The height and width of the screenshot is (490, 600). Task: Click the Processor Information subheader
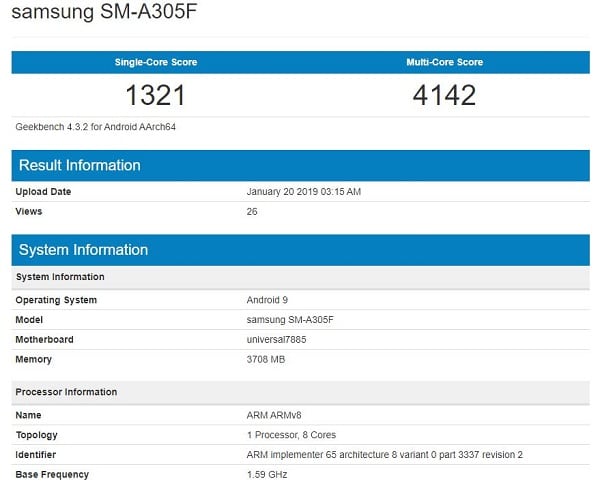(300, 392)
